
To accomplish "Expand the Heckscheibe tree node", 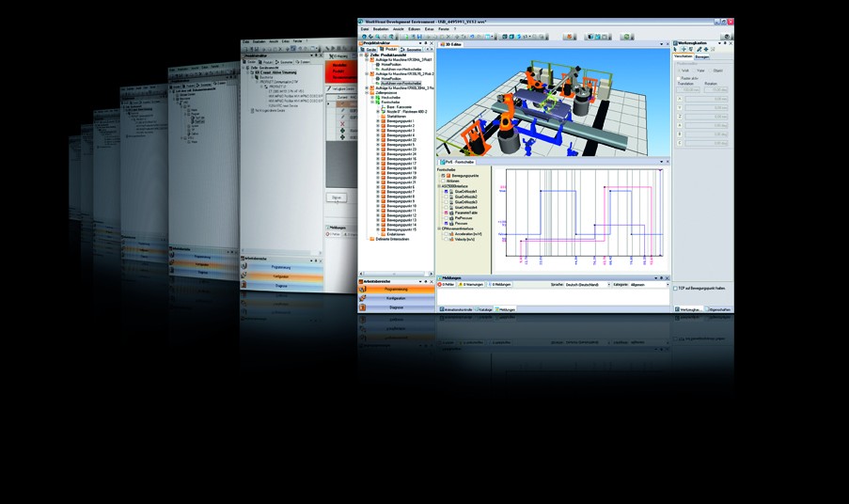I will [372, 98].
